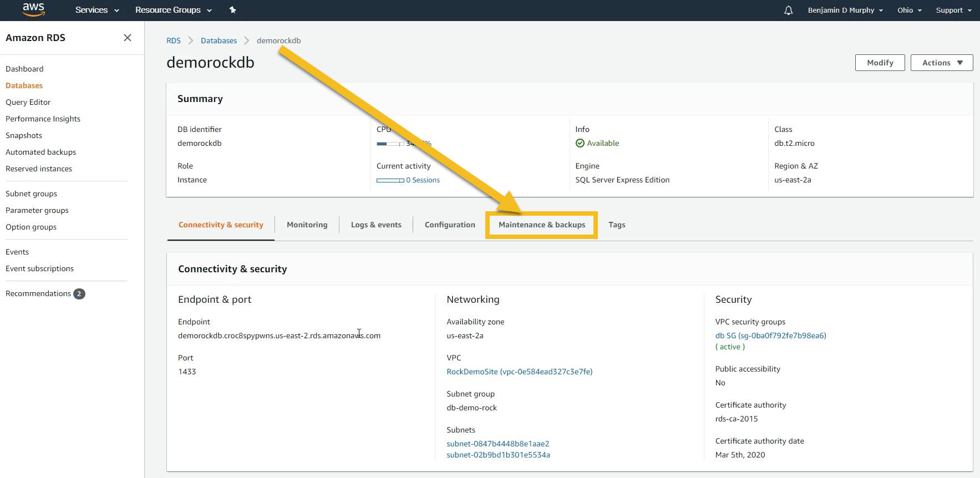Open Events in sidebar
The width and height of the screenshot is (980, 478).
[17, 252]
